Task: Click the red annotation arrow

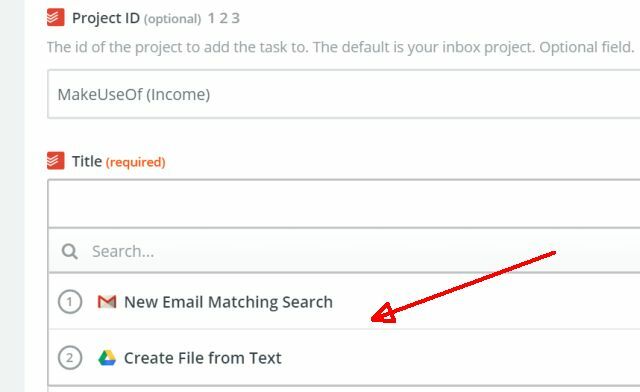Action: coord(463,287)
